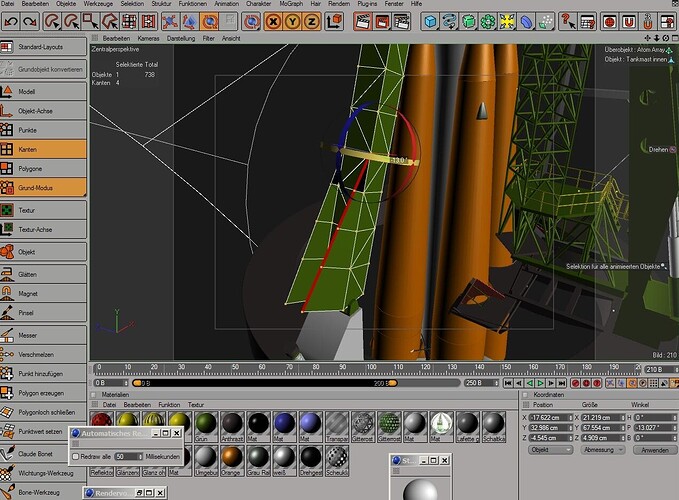679x500 pixels.
Task: Open the spline objects icon
Action: (x=449, y=21)
